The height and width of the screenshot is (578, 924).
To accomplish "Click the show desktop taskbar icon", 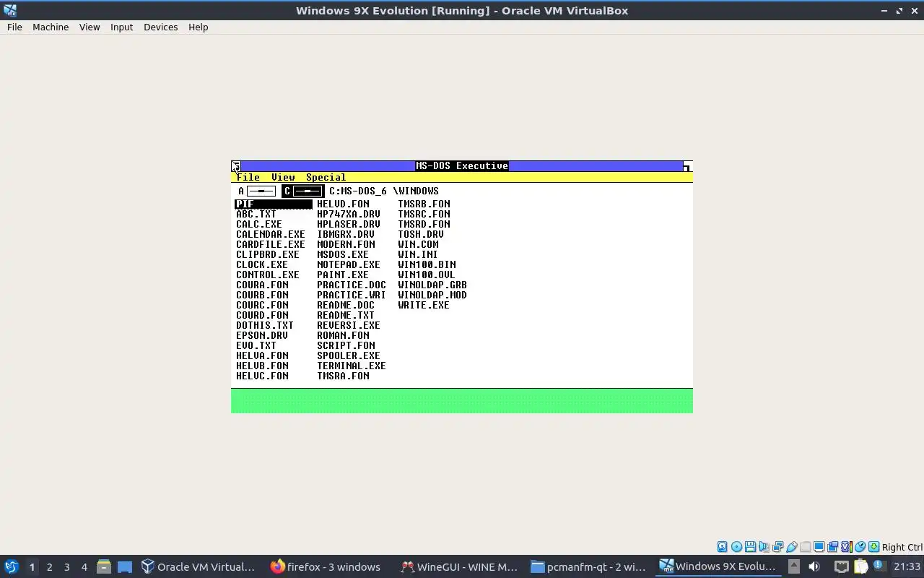I will click(x=124, y=566).
